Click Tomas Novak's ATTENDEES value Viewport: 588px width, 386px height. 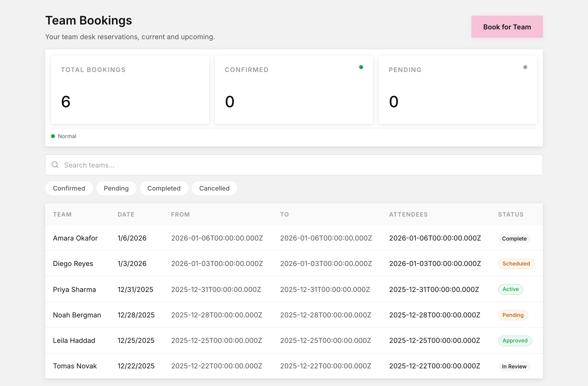click(435, 366)
